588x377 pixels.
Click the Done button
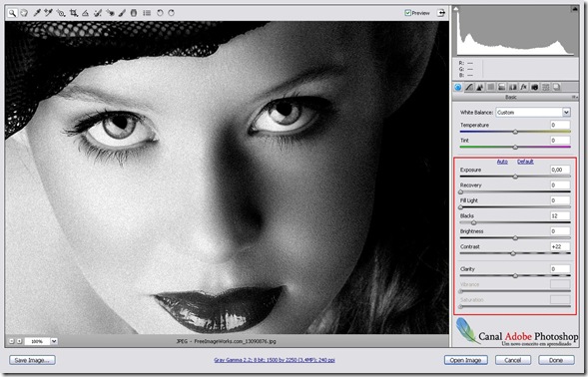pyautogui.click(x=556, y=360)
